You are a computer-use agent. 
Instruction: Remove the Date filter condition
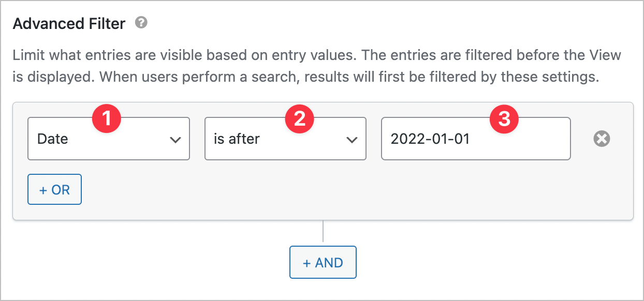click(x=601, y=138)
